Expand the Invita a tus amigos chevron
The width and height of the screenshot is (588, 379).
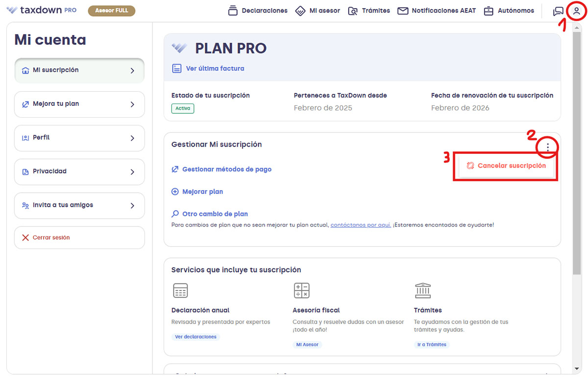(132, 206)
